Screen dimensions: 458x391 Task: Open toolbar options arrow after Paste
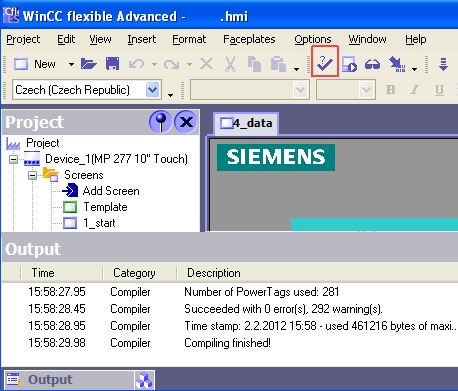tap(296, 69)
